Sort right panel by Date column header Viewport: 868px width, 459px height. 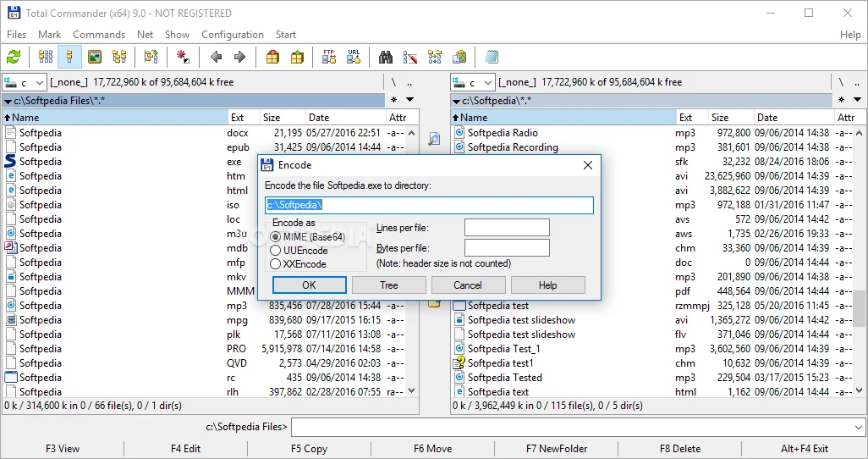tap(794, 118)
